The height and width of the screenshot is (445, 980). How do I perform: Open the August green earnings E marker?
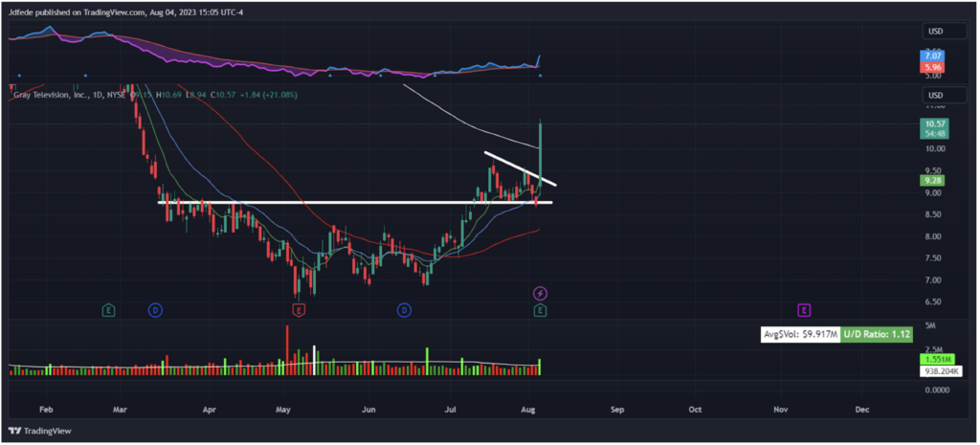pyautogui.click(x=540, y=310)
